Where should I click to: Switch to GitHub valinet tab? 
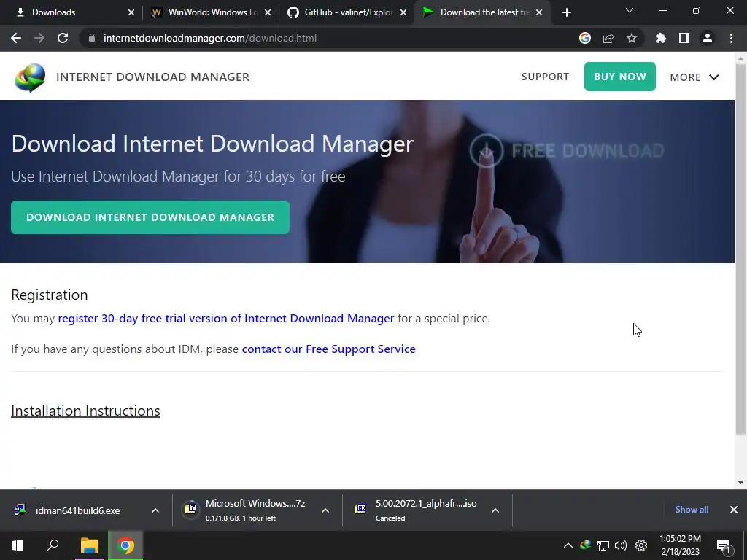pyautogui.click(x=347, y=12)
